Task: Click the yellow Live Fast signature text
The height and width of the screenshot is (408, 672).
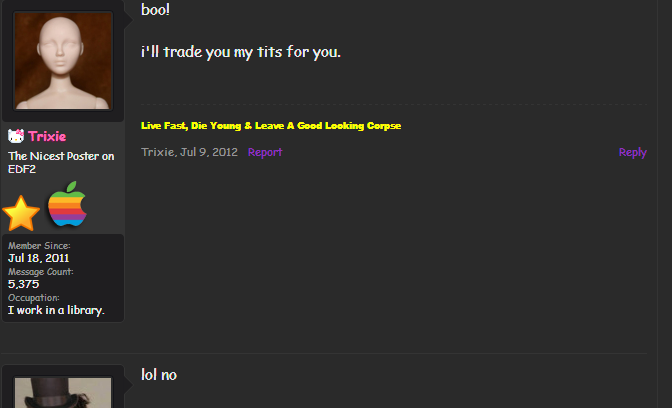Action: (271, 126)
